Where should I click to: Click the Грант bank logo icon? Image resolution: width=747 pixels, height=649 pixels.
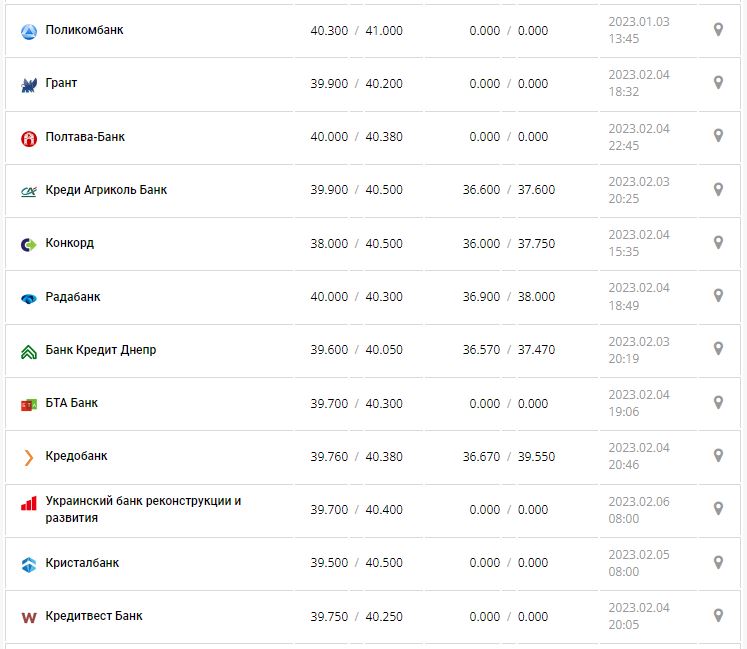pyautogui.click(x=28, y=84)
